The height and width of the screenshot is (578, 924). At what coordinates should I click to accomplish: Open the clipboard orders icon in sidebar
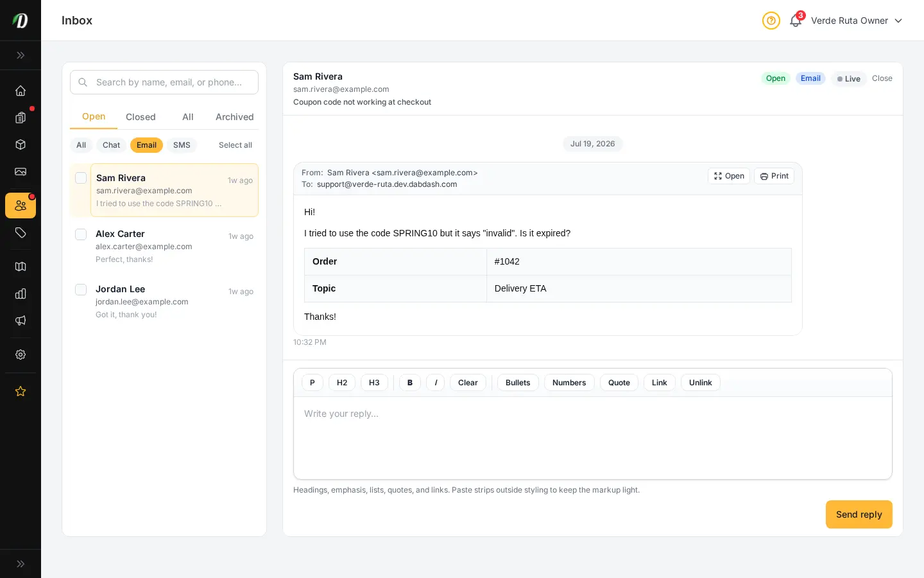[21, 118]
